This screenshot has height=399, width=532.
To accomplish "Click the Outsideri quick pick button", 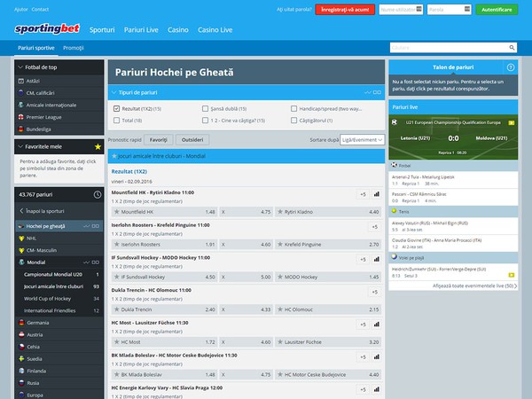I will [x=192, y=139].
